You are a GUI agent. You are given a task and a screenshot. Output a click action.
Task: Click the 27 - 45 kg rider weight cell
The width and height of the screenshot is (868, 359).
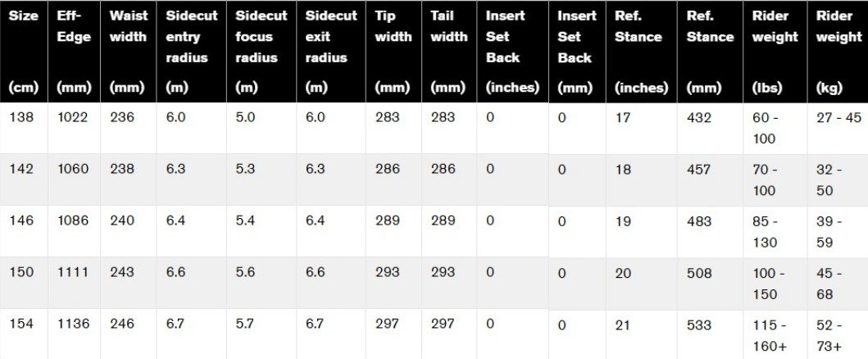pyautogui.click(x=839, y=117)
